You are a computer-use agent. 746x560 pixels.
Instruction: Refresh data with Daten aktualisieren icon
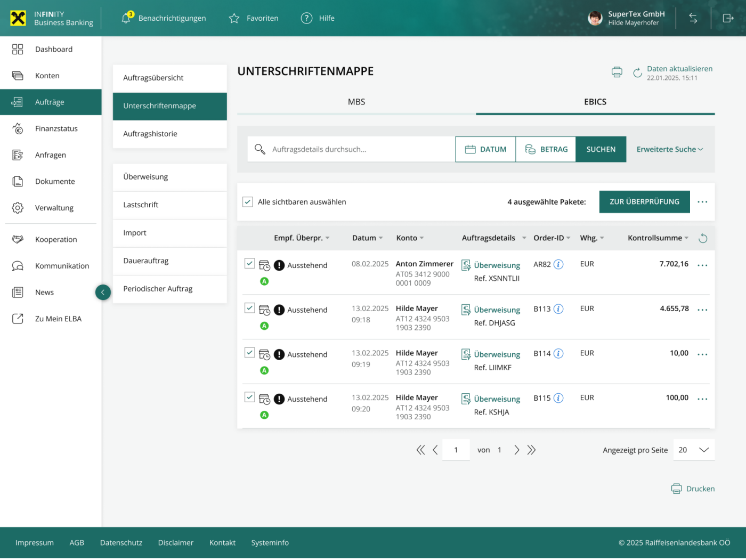tap(637, 73)
